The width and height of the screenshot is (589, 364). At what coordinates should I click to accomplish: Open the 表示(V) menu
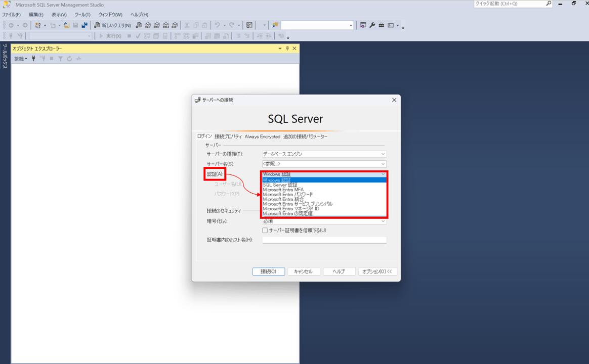point(59,15)
